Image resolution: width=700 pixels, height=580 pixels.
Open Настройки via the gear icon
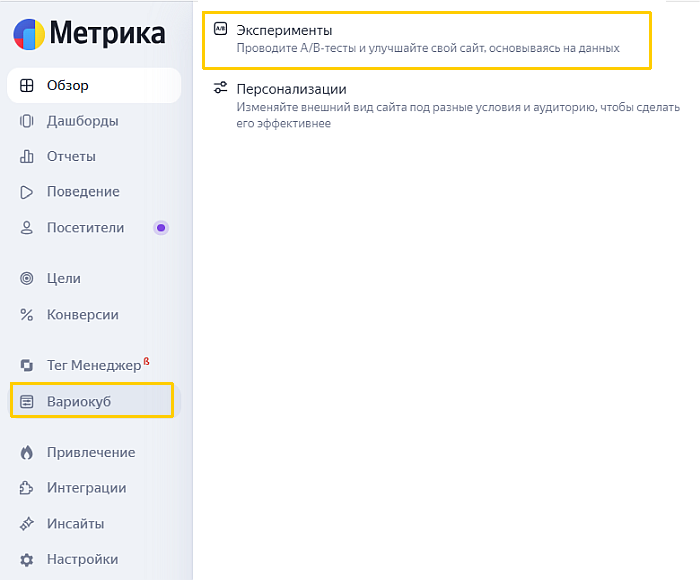(x=27, y=559)
